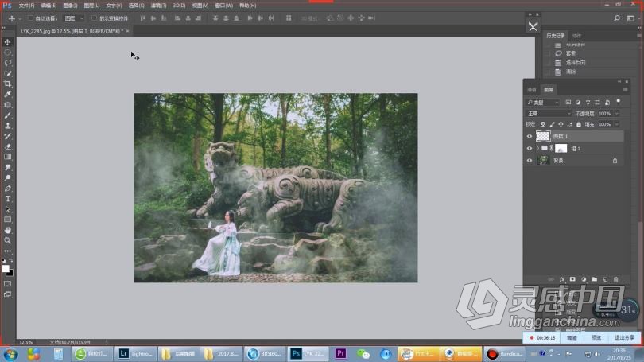Select the Pen tool
Screen dimensions: 644x362
click(x=7, y=189)
